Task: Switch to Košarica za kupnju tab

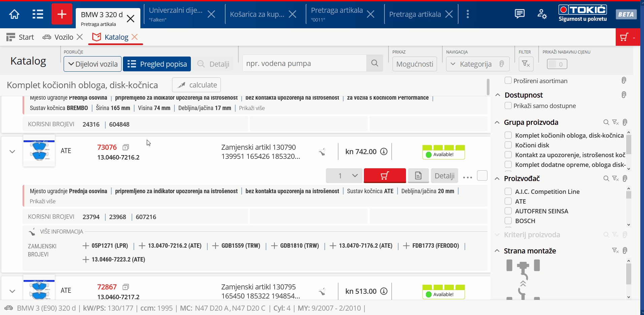Action: pos(257,14)
